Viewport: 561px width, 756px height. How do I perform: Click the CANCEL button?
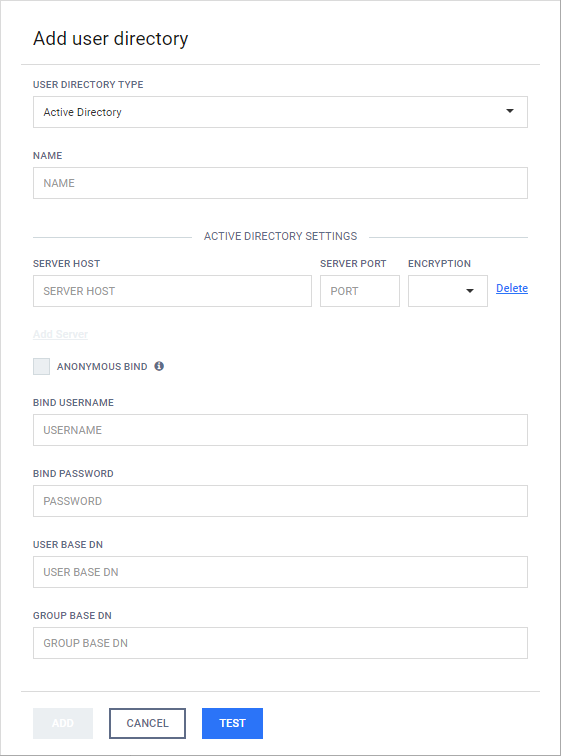pos(147,723)
